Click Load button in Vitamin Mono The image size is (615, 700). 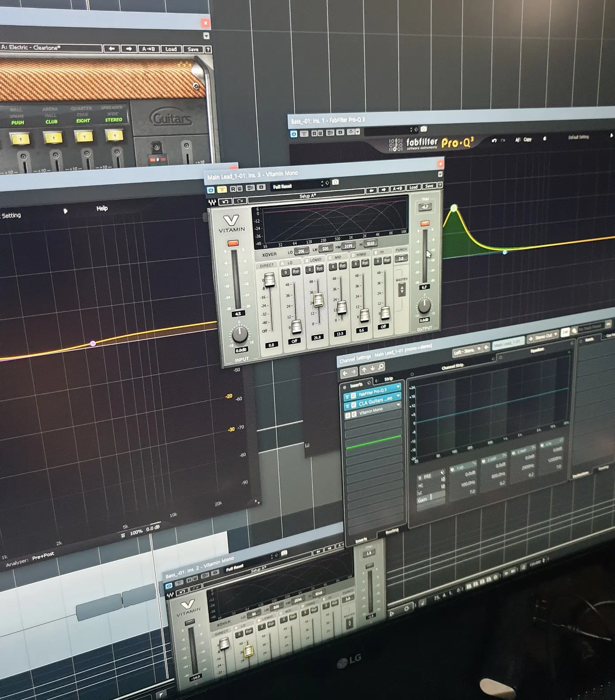413,187
